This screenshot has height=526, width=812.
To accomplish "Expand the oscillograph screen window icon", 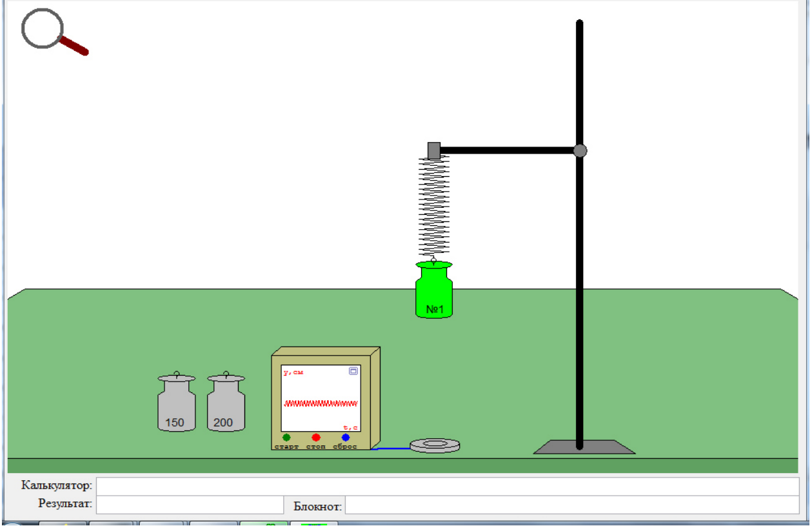I will pyautogui.click(x=353, y=371).
